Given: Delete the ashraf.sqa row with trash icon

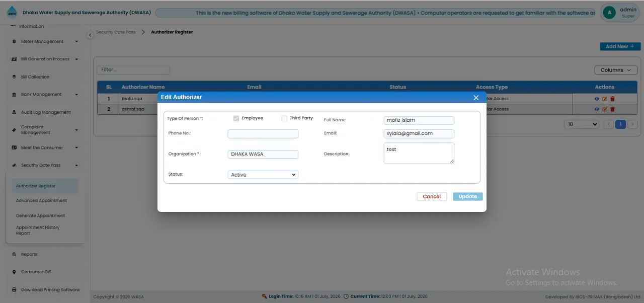Looking at the screenshot, I should (x=612, y=109).
